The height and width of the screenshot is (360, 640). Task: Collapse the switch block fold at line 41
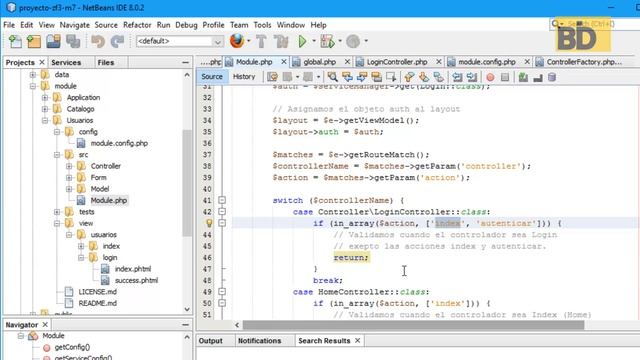click(222, 200)
